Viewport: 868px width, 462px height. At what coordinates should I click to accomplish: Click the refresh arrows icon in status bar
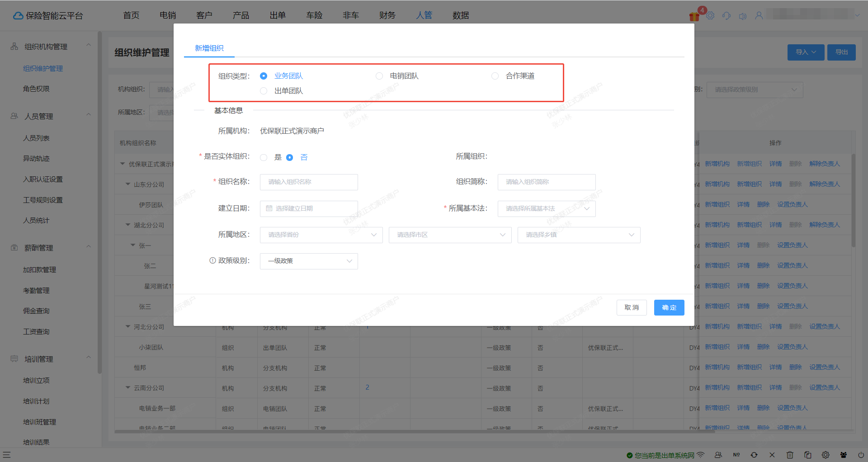[754, 455]
